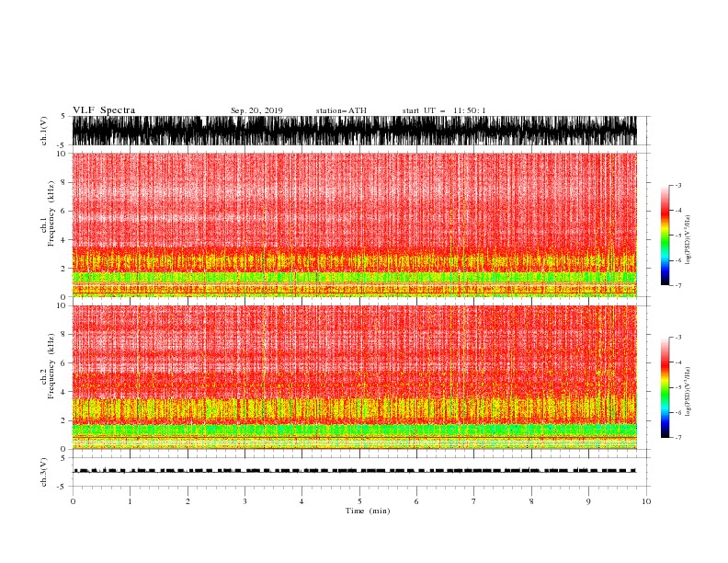The height and width of the screenshot is (563, 728).
Task: Click the "8" kHz tick of ch.2 frequency axis
Action: (64, 335)
